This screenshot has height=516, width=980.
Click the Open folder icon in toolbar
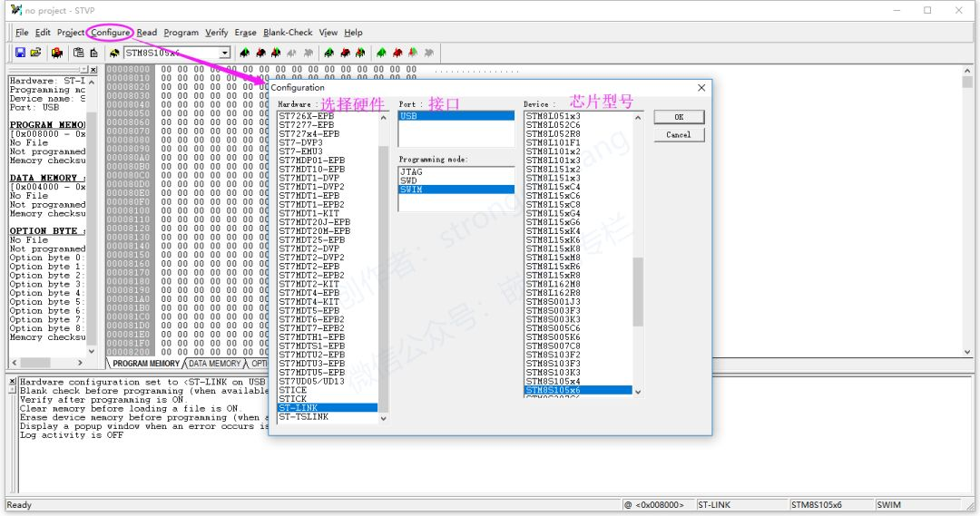(x=35, y=53)
